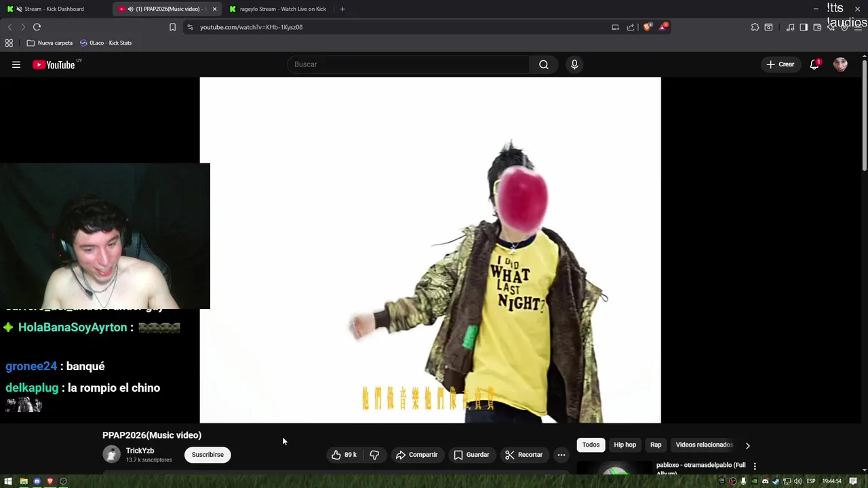
Task: Clip video with Recortar button
Action: 524,455
